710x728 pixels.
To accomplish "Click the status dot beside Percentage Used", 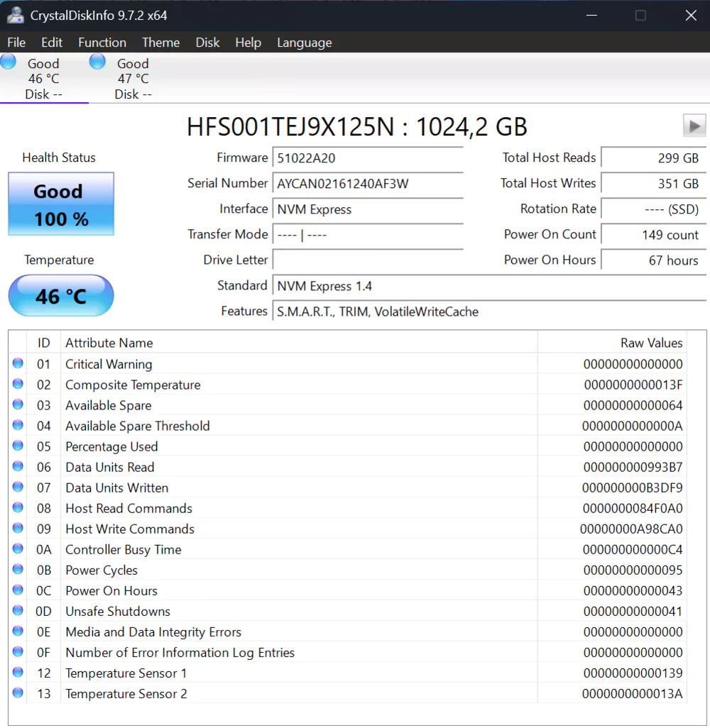I will coord(18,446).
